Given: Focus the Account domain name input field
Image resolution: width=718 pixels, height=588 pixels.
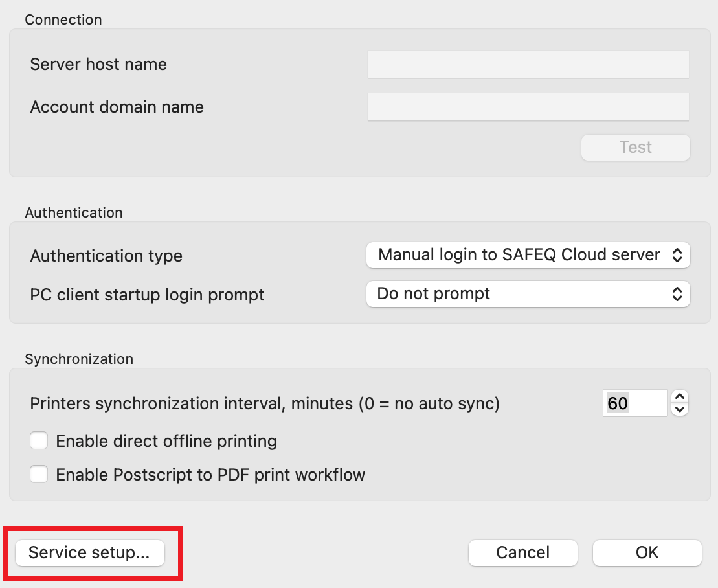Looking at the screenshot, I should tap(528, 107).
